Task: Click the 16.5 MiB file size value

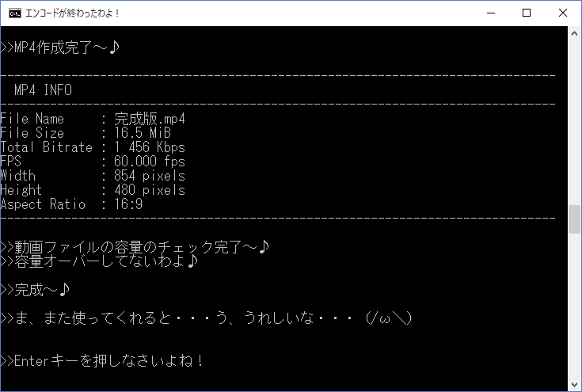Action: pos(143,133)
